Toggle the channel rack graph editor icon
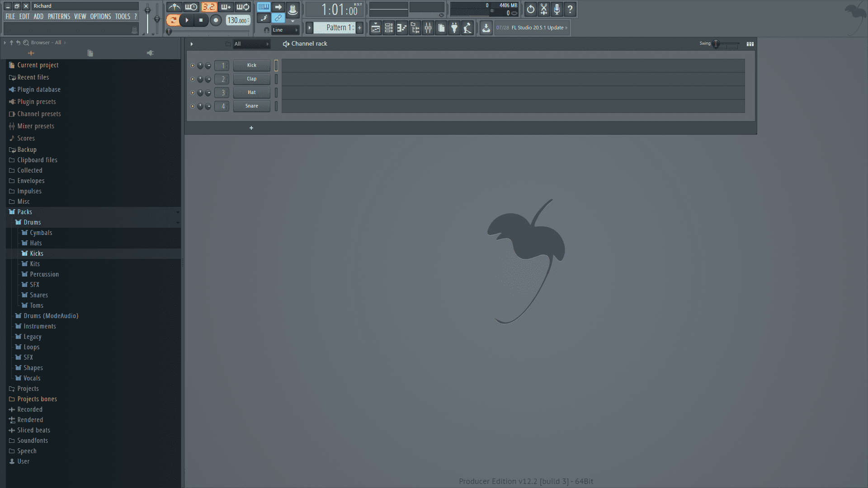 (750, 44)
